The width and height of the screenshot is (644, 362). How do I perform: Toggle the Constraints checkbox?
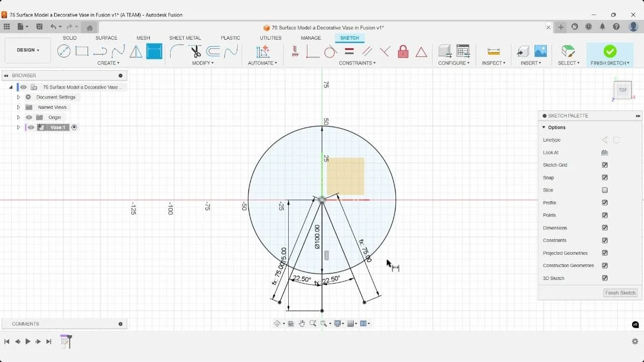point(605,240)
